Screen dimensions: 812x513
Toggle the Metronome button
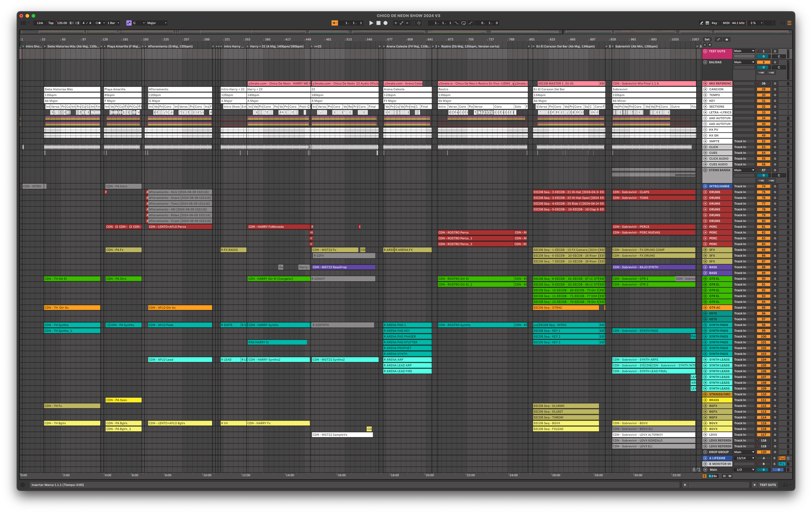(98, 23)
